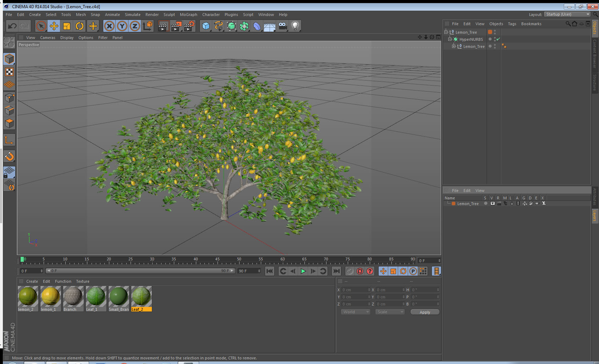
Task: Click the Array modeling objects icon
Action: (244, 26)
